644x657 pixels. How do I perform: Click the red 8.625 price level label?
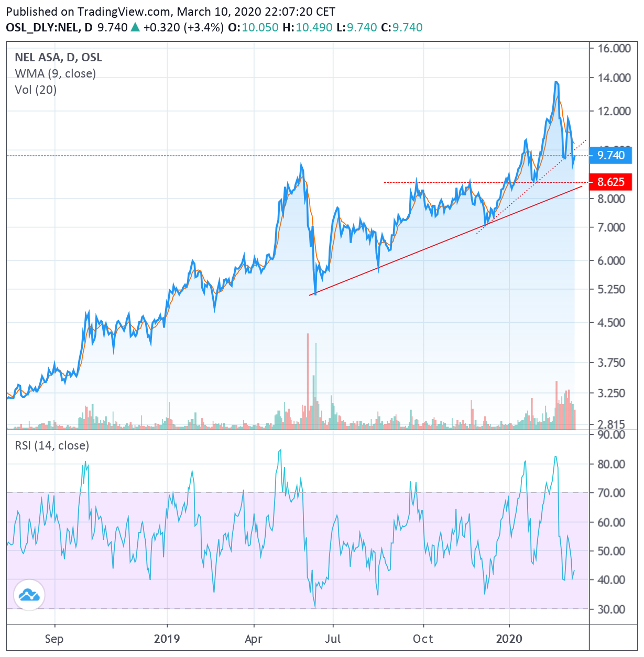point(610,182)
